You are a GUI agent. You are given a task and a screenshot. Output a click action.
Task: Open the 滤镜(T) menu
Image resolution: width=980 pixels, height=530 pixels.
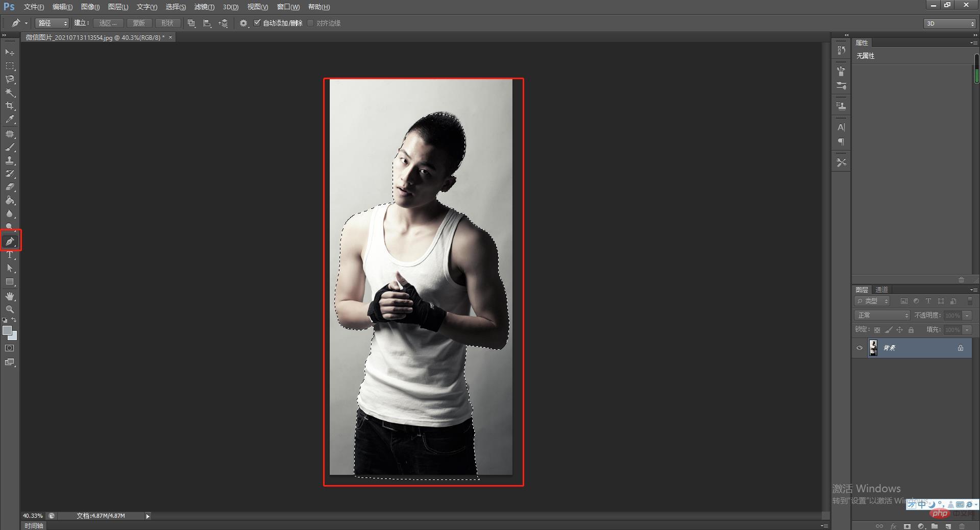click(204, 7)
